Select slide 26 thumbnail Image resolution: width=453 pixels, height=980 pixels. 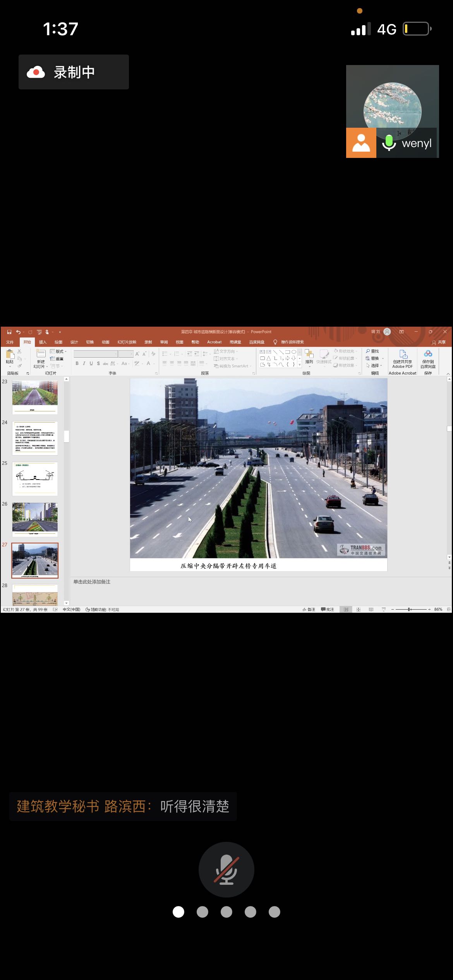(x=35, y=519)
